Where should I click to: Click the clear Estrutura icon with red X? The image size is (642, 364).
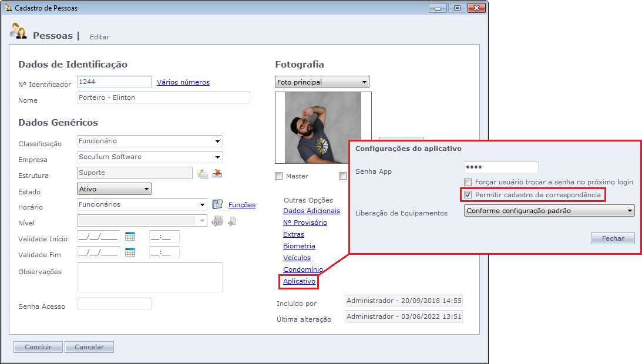tap(217, 173)
